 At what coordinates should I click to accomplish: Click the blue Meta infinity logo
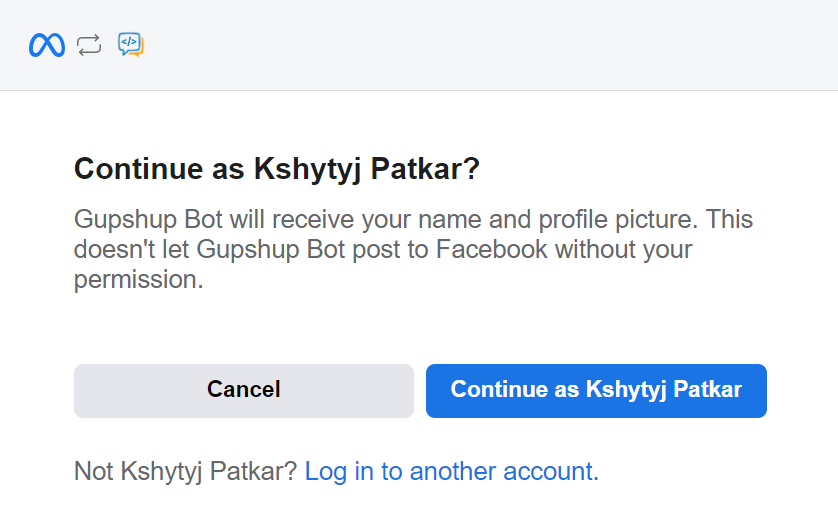pos(46,45)
